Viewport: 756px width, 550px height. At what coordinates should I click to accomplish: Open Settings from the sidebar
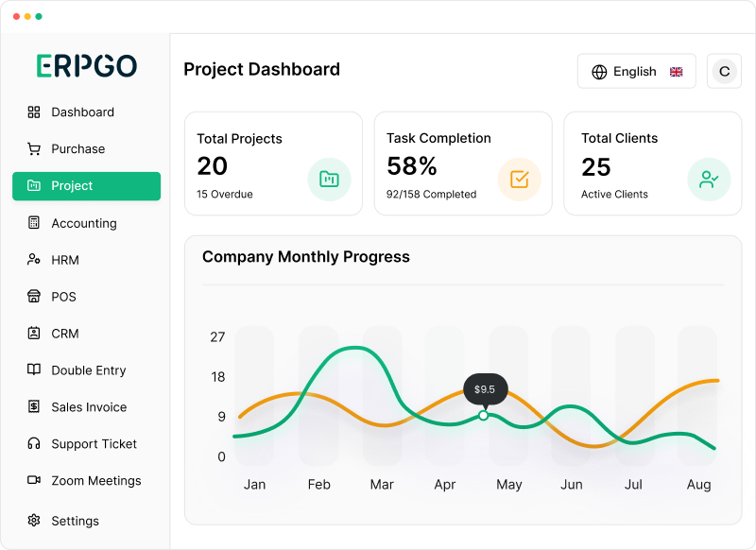tap(86, 521)
